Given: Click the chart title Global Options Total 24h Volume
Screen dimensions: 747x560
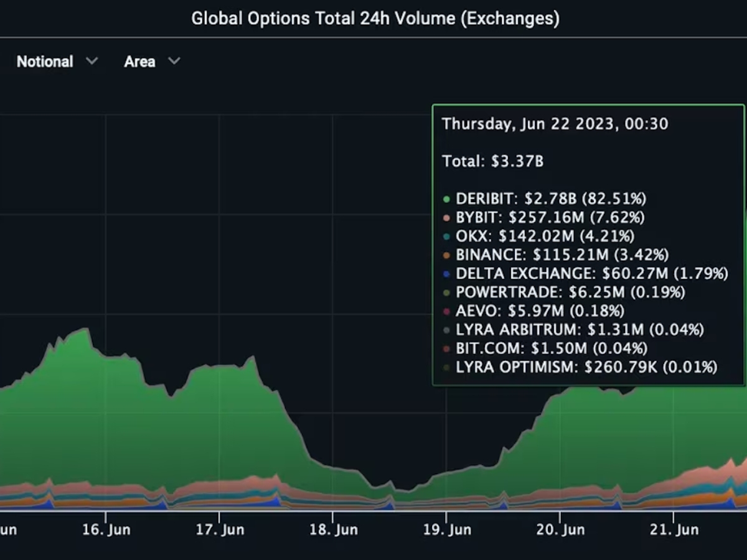Looking at the screenshot, I should tap(375, 19).
